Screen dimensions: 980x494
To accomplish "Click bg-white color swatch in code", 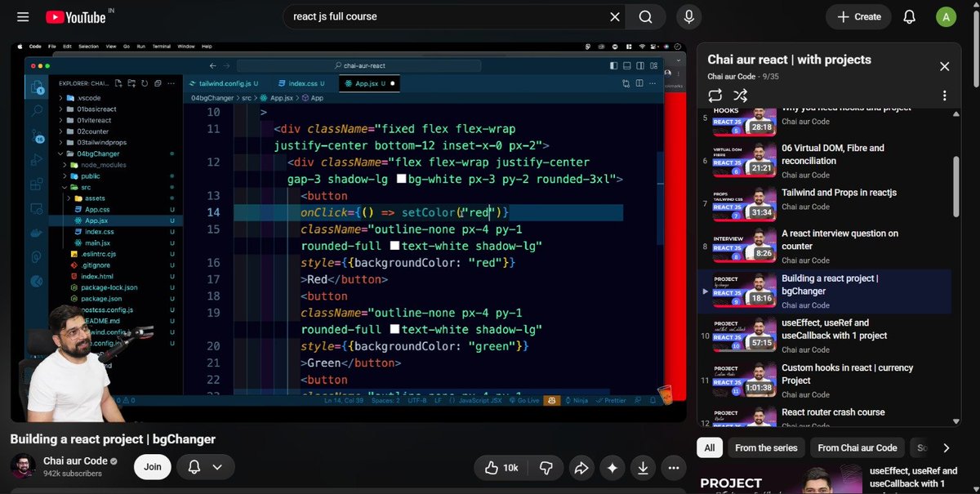I will pos(401,179).
